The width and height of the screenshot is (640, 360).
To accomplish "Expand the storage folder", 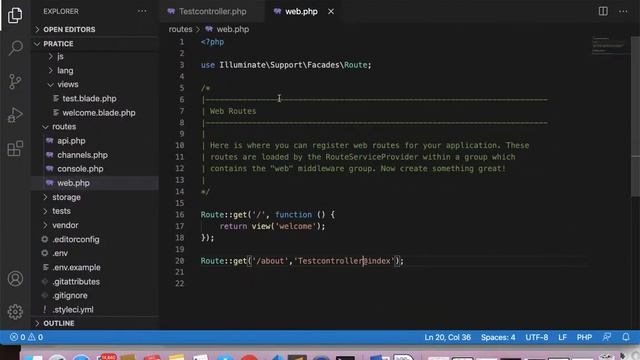I will 66,197.
